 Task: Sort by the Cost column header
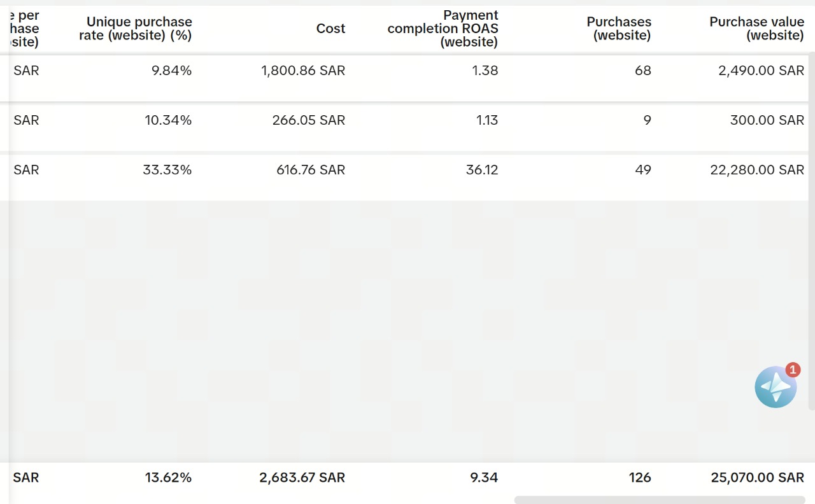[x=330, y=29]
